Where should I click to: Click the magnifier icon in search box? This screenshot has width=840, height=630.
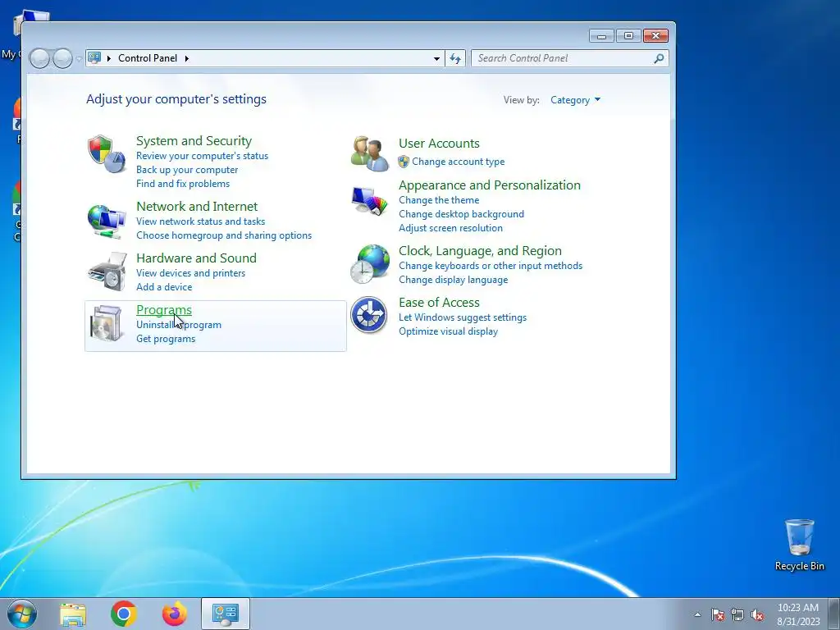pyautogui.click(x=659, y=58)
